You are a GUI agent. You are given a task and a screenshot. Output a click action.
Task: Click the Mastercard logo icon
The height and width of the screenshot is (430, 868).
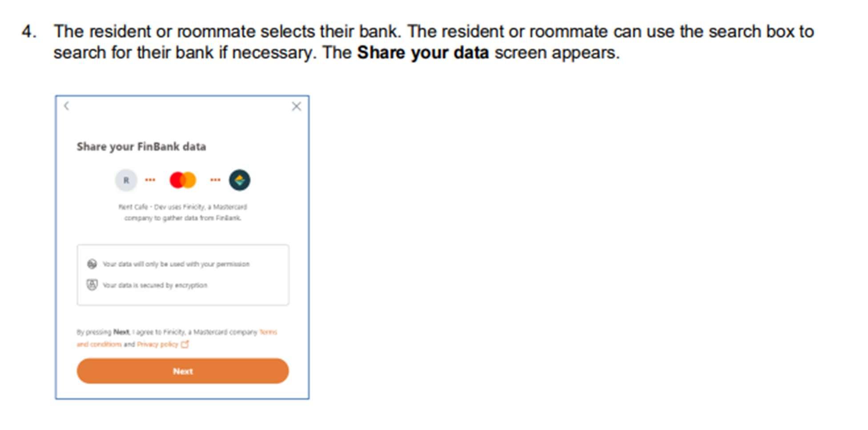click(x=183, y=180)
